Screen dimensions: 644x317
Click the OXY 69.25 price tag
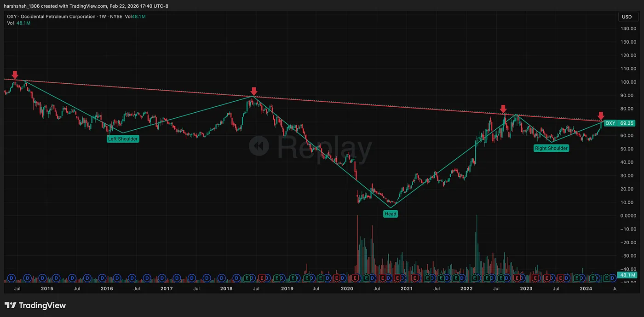(620, 123)
